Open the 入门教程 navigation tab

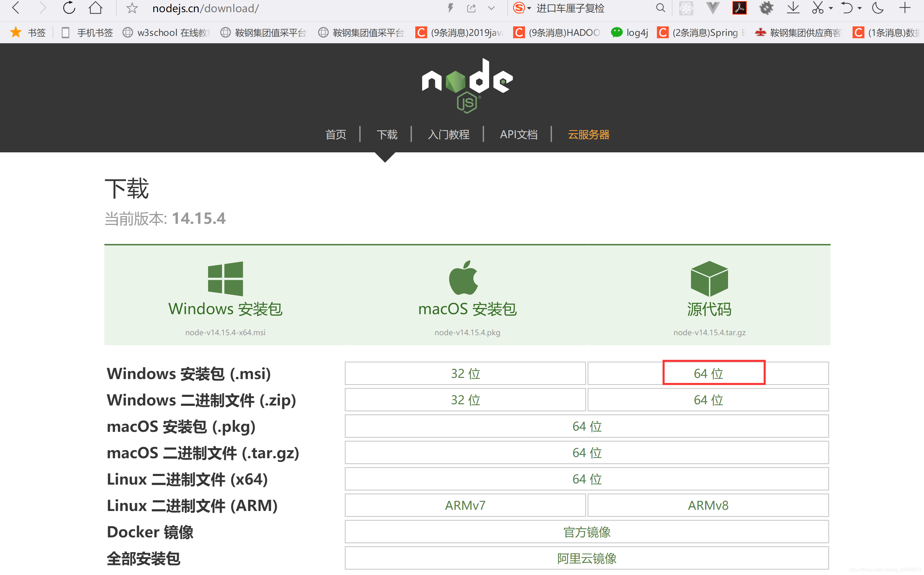[448, 135]
